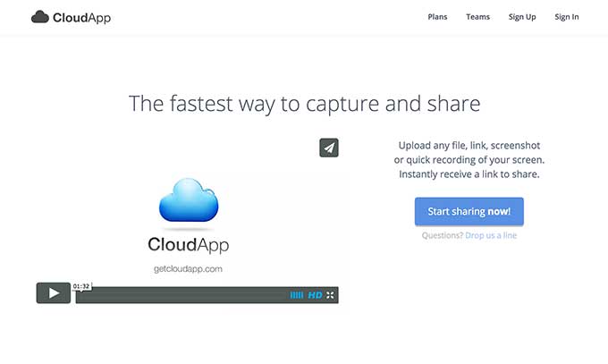Open the Plans page
This screenshot has width=608, height=364.
click(437, 17)
